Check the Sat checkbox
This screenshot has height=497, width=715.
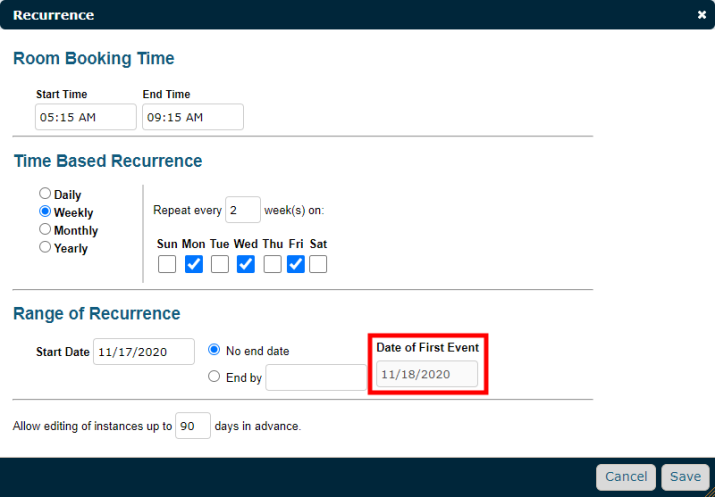pos(318,264)
